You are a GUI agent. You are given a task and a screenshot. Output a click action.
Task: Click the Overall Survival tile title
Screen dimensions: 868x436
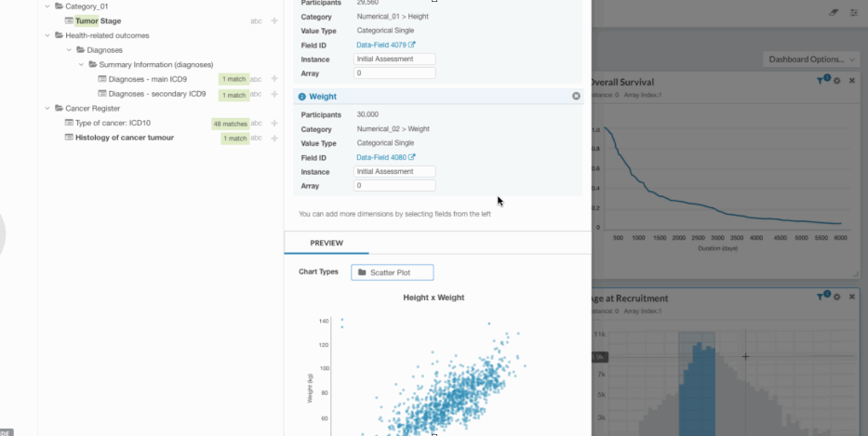click(622, 83)
